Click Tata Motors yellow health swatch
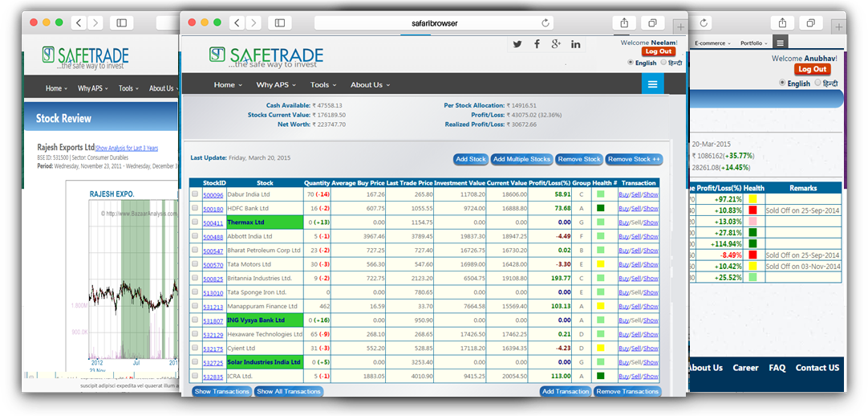The height and width of the screenshot is (416, 868). point(600,264)
